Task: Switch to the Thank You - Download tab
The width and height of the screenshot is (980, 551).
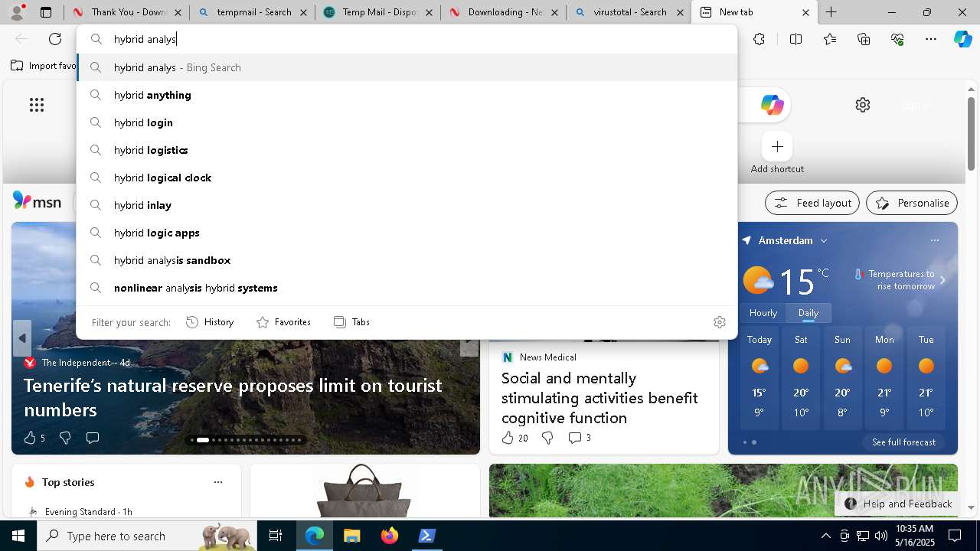Action: pos(127,12)
